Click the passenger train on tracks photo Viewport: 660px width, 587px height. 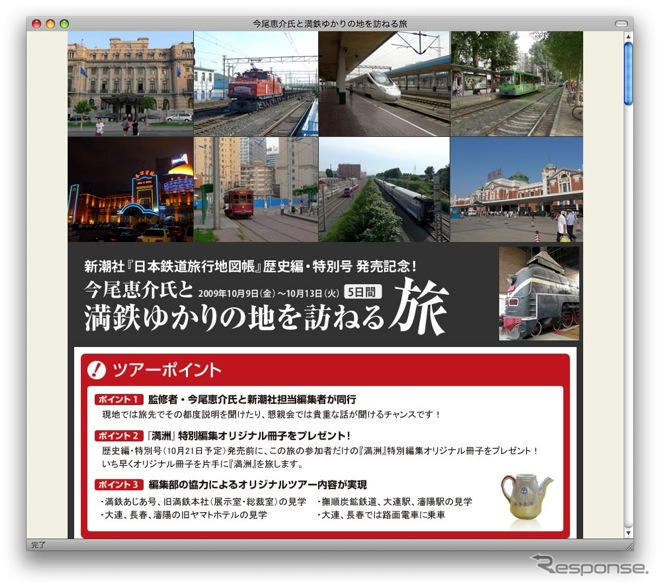point(384,189)
